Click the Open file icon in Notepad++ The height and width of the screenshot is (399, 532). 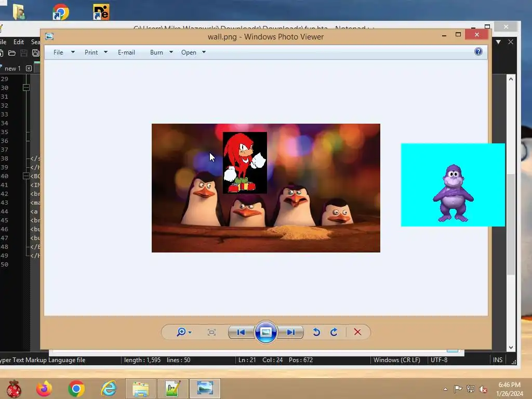tap(12, 53)
